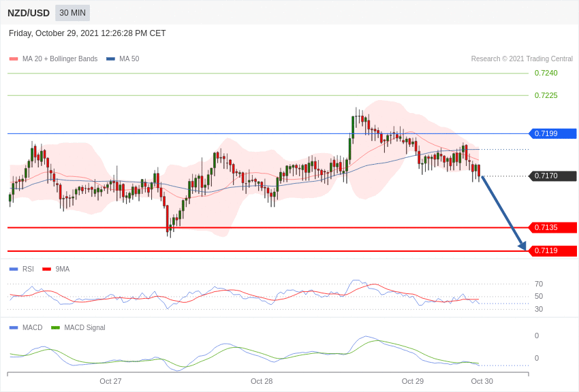Click the Oct 28 date axis label
This screenshot has height=392, width=579.
pyautogui.click(x=262, y=381)
